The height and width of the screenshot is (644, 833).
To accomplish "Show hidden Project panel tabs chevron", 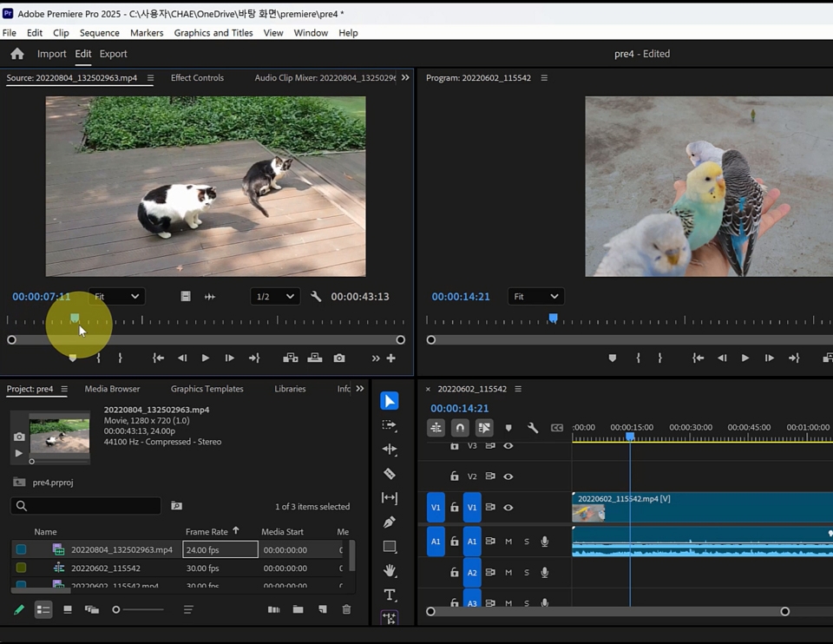I will point(359,389).
